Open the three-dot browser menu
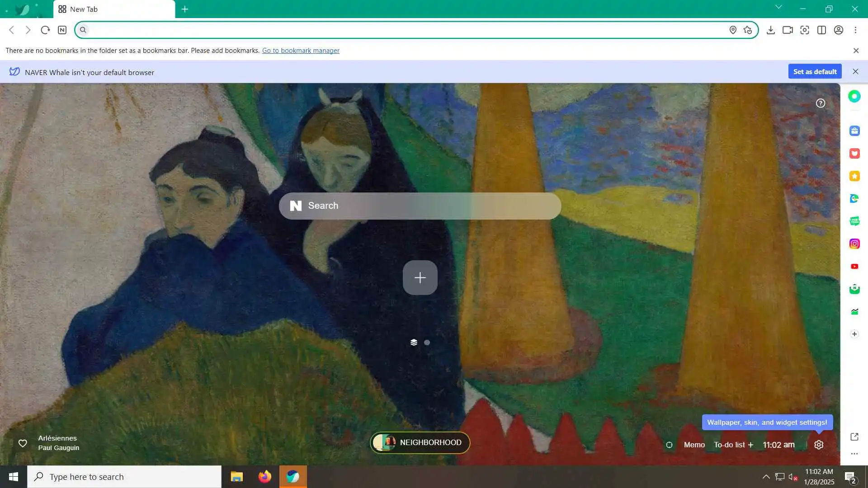The image size is (868, 488). [x=855, y=30]
